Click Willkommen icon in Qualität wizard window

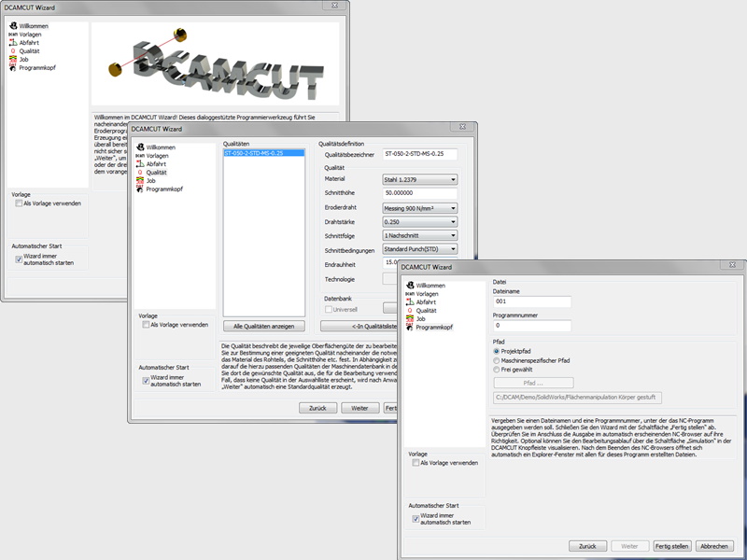click(140, 147)
